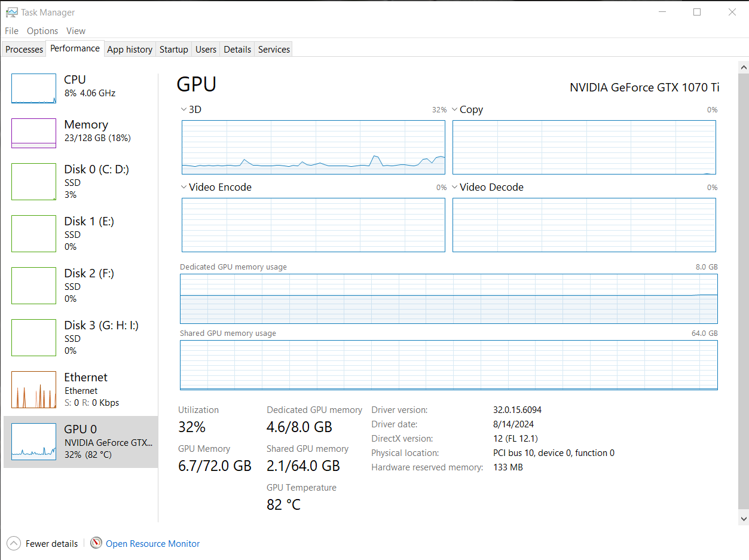Select the Memory graph thumbnail in sidebar

click(33, 133)
